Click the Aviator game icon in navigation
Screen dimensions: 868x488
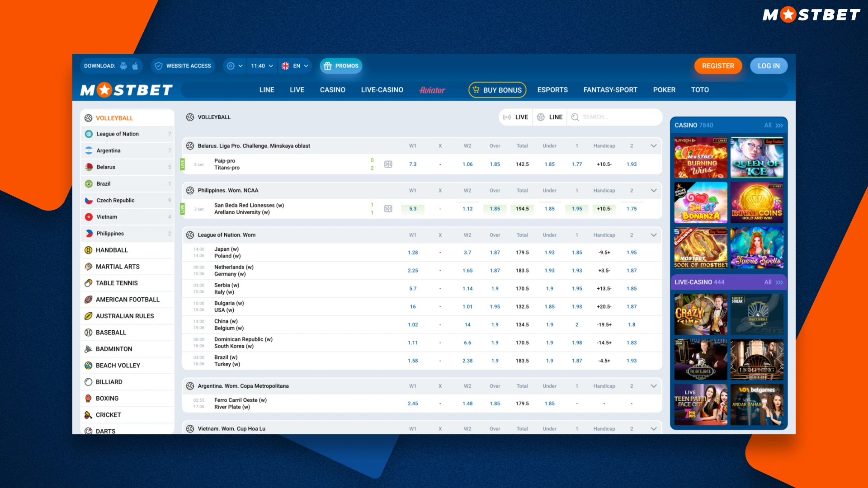tap(432, 90)
